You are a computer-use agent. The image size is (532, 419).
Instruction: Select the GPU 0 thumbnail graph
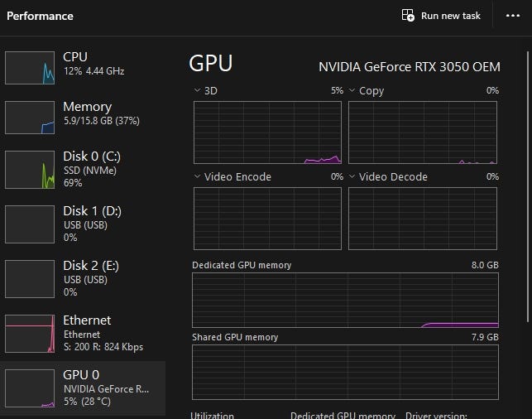[x=30, y=388]
